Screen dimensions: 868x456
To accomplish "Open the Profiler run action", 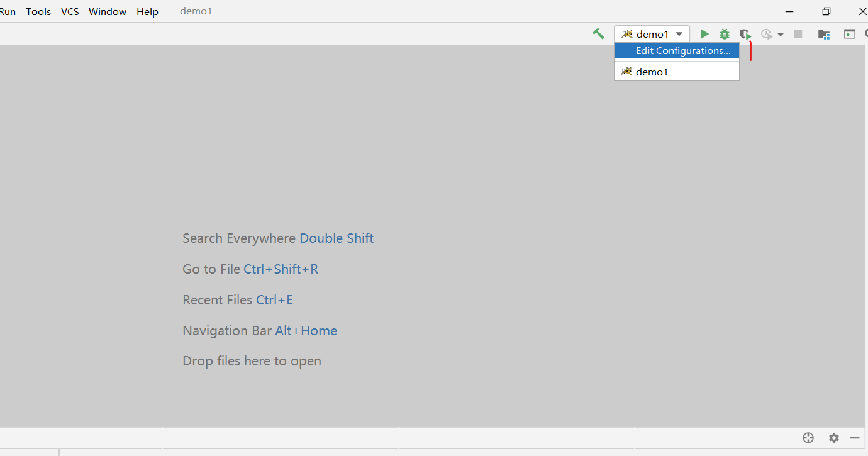I will (x=767, y=34).
